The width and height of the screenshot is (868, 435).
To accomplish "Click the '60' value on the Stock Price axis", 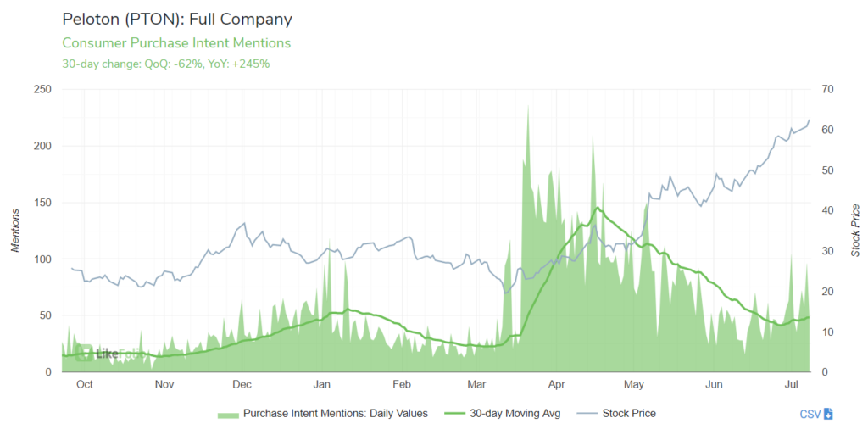I will click(x=827, y=130).
